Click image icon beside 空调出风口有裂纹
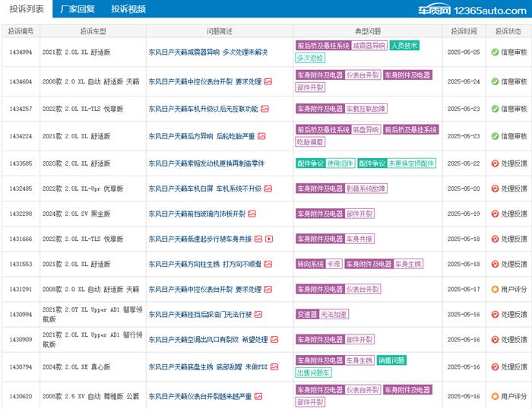 pyautogui.click(x=274, y=339)
